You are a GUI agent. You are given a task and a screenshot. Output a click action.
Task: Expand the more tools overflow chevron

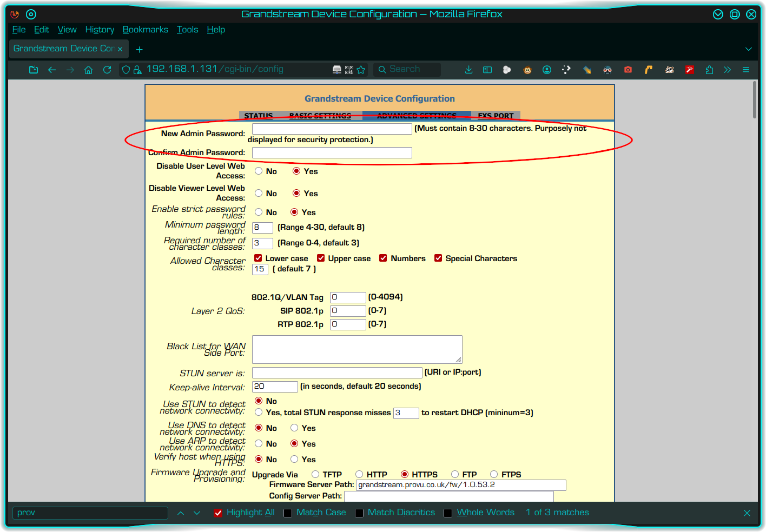[728, 70]
